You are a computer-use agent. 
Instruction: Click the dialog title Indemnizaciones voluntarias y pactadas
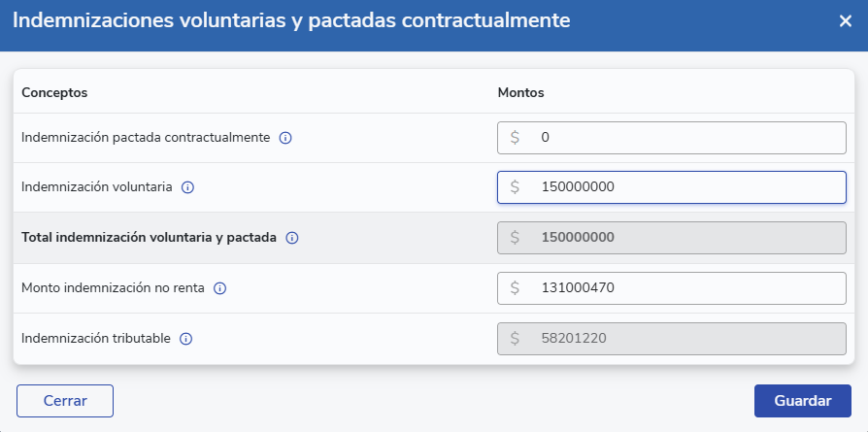pyautogui.click(x=291, y=20)
